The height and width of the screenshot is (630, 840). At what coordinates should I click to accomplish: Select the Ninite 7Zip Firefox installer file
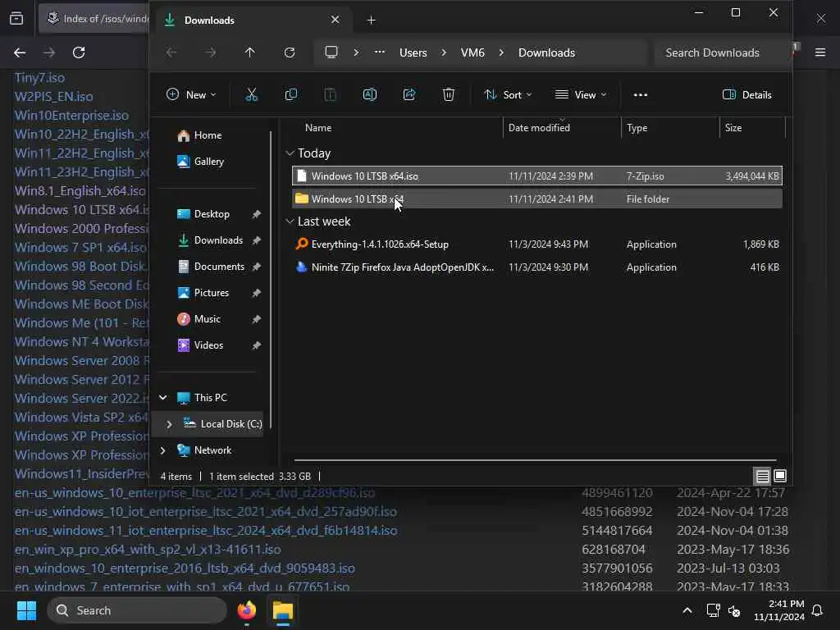click(536, 267)
